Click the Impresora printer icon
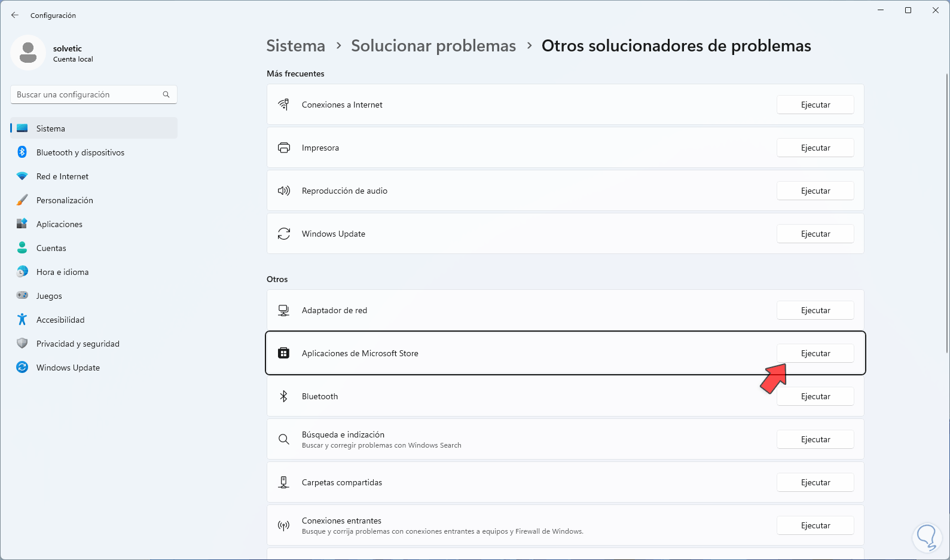The height and width of the screenshot is (560, 950). pos(284,148)
